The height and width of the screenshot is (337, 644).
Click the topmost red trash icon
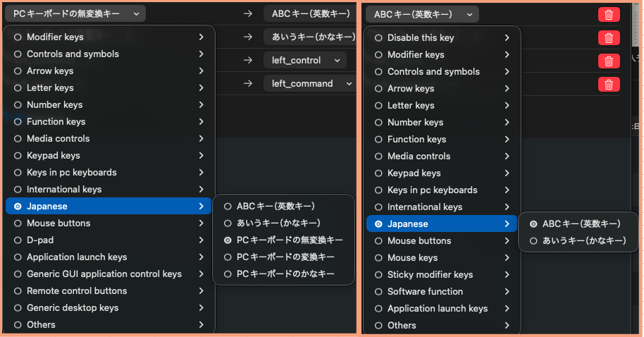tap(608, 14)
